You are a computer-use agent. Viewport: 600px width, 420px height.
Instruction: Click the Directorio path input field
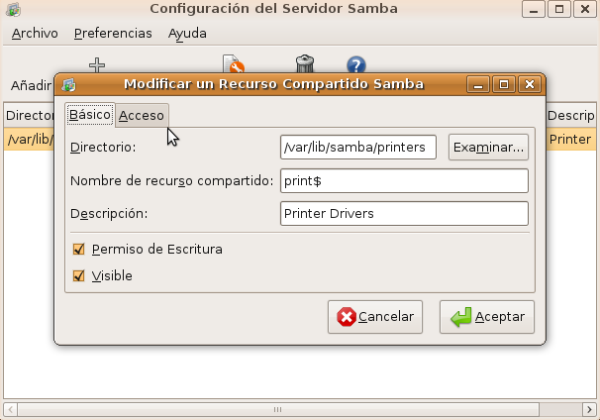359,148
